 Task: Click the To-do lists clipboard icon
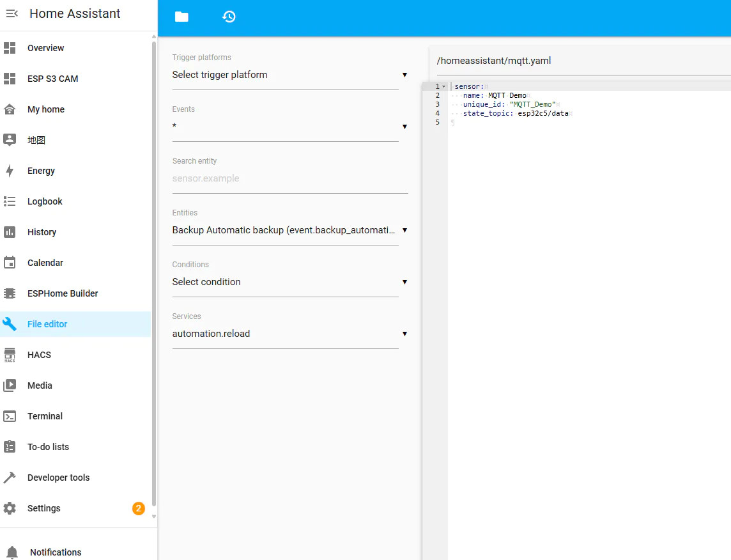coord(10,447)
